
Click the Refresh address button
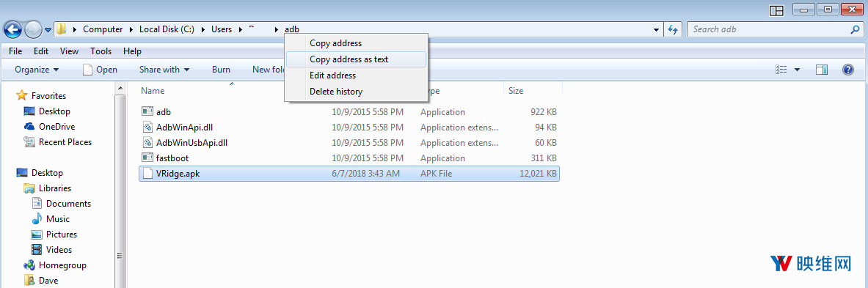click(x=673, y=29)
